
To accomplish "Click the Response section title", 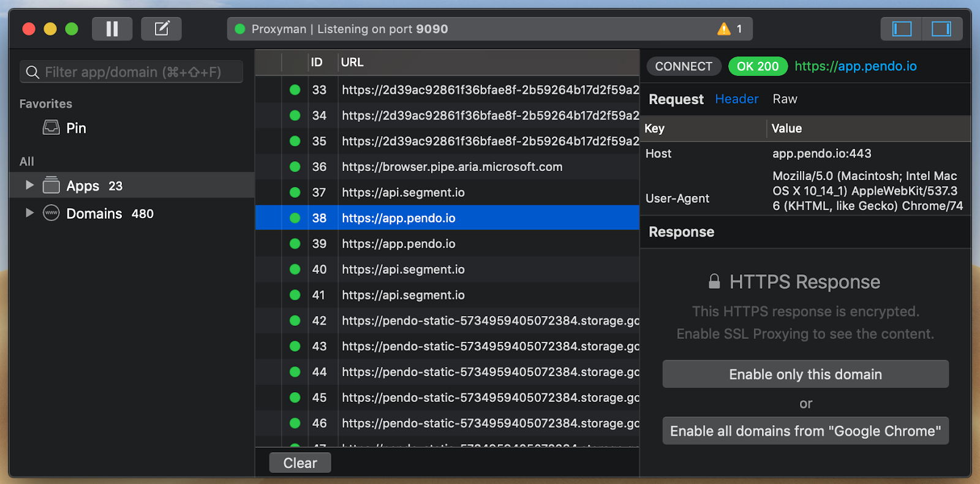I will pyautogui.click(x=681, y=232).
